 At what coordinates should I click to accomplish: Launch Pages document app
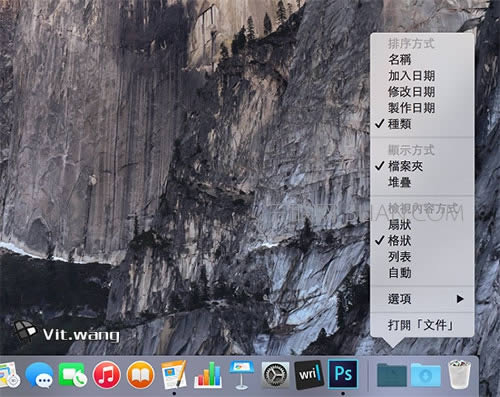pyautogui.click(x=174, y=375)
